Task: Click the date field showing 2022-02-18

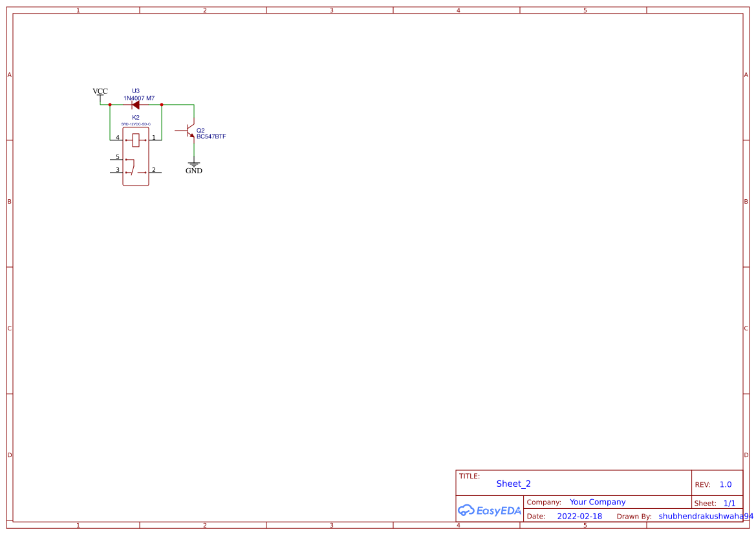Action: point(579,516)
